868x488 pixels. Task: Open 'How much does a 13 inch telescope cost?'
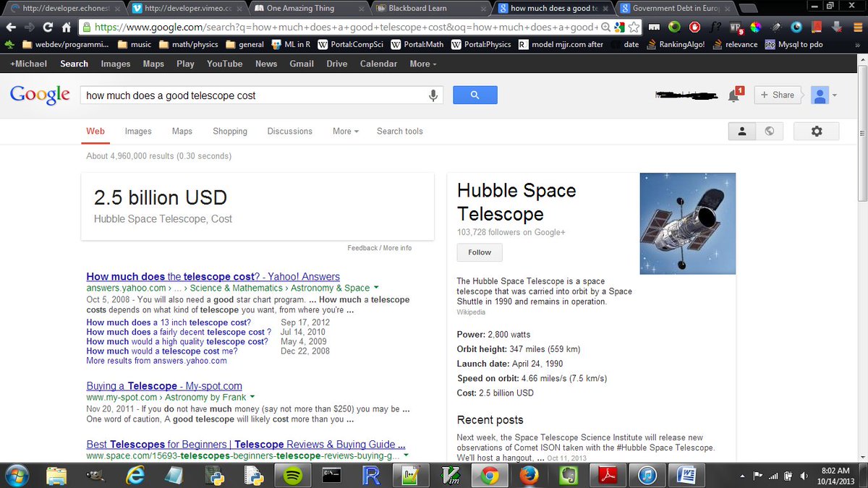(x=169, y=322)
